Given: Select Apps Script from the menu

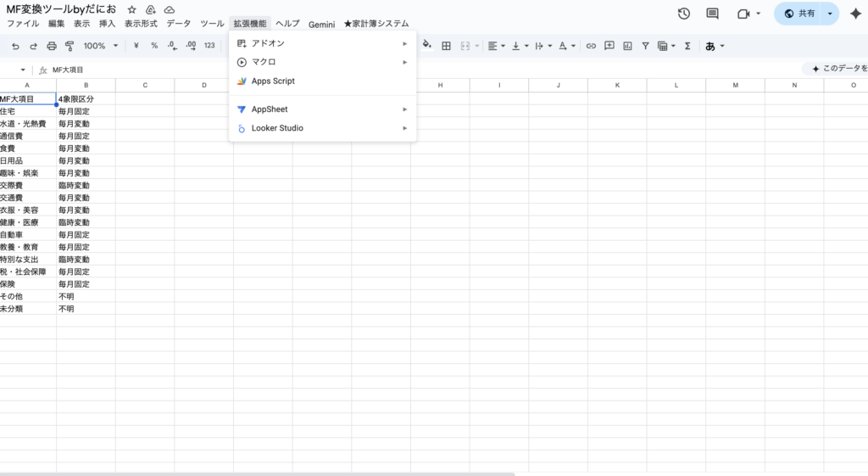Looking at the screenshot, I should [x=273, y=81].
